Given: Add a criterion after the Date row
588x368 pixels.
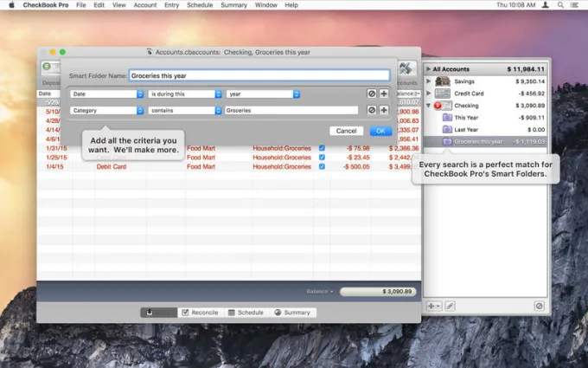Looking at the screenshot, I should [384, 94].
